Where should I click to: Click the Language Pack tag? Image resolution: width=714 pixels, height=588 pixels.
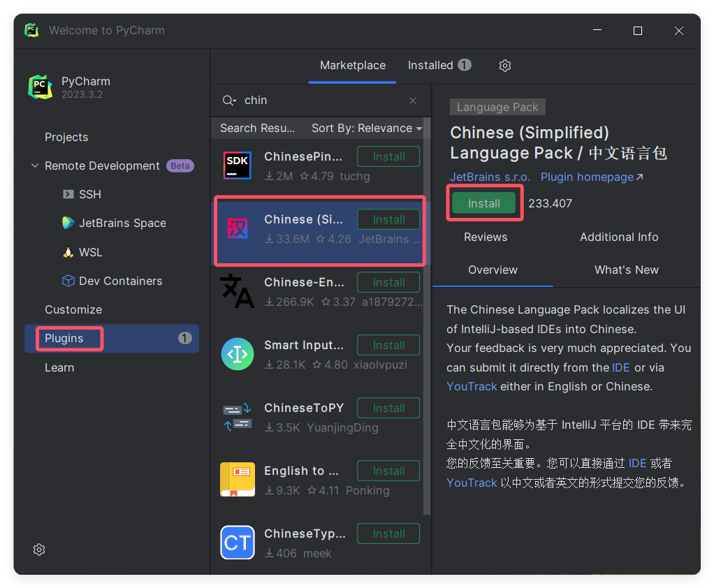click(x=497, y=108)
